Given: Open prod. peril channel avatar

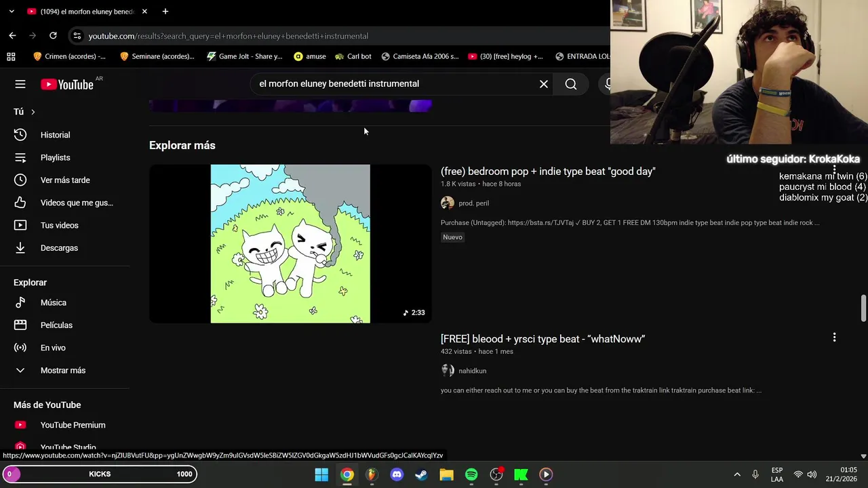Looking at the screenshot, I should (448, 203).
